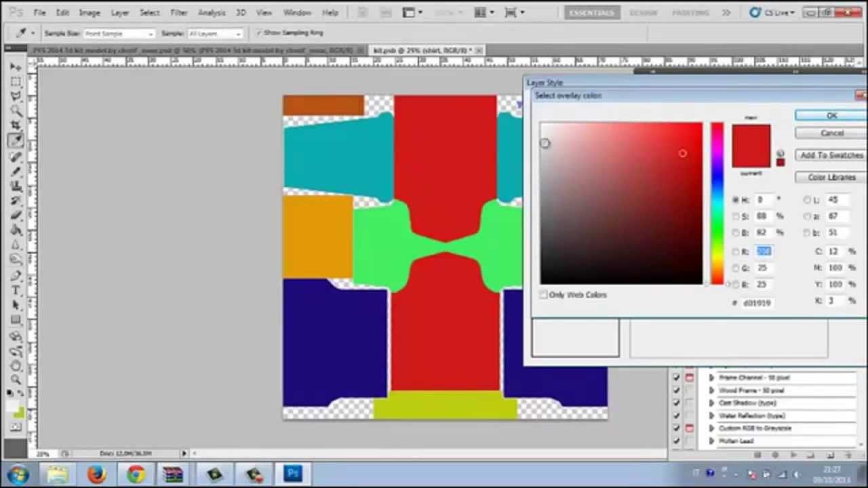
Task: Click the current color swatch preview
Action: coord(751,156)
